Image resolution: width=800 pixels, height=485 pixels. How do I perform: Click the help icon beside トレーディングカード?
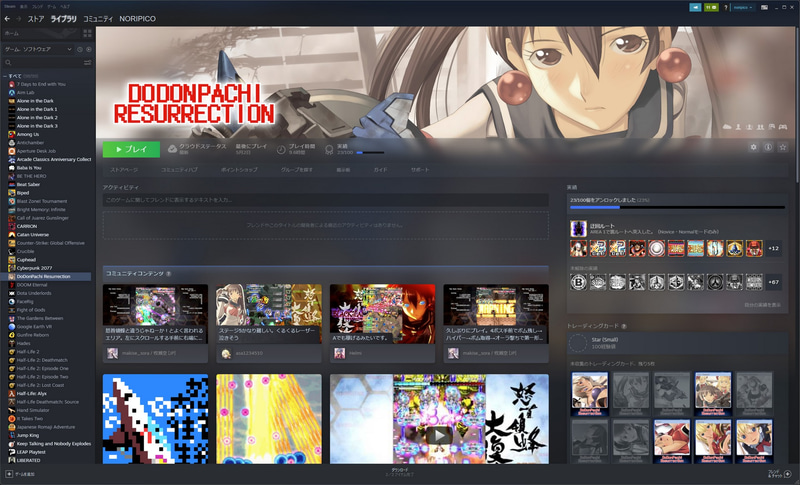624,326
